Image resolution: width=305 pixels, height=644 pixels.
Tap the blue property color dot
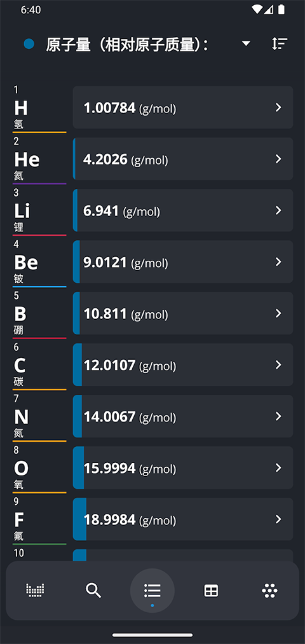coord(29,44)
